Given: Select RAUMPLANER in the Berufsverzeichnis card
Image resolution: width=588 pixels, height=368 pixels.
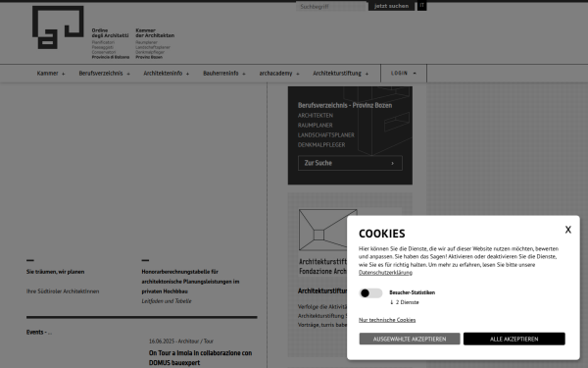Looking at the screenshot, I should [315, 125].
